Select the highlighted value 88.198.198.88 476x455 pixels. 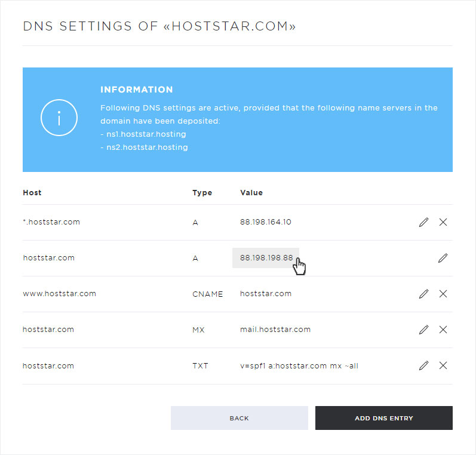(x=266, y=258)
